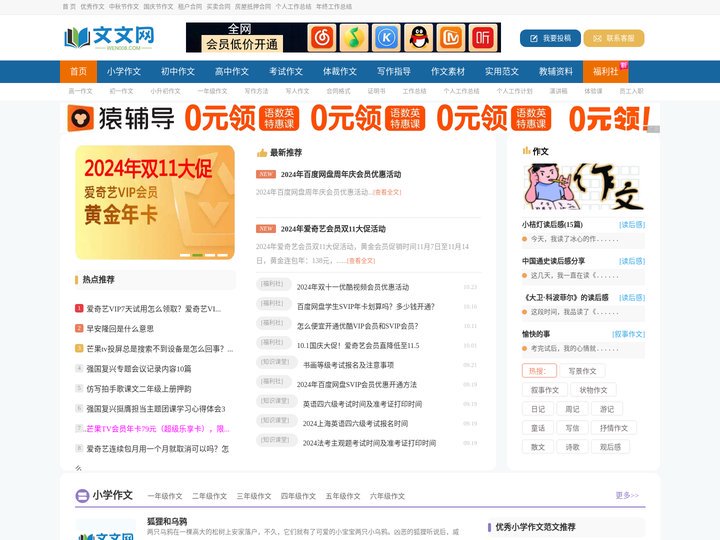Select the first carousel indicator dot
The height and width of the screenshot is (540, 720).
[x=185, y=255]
